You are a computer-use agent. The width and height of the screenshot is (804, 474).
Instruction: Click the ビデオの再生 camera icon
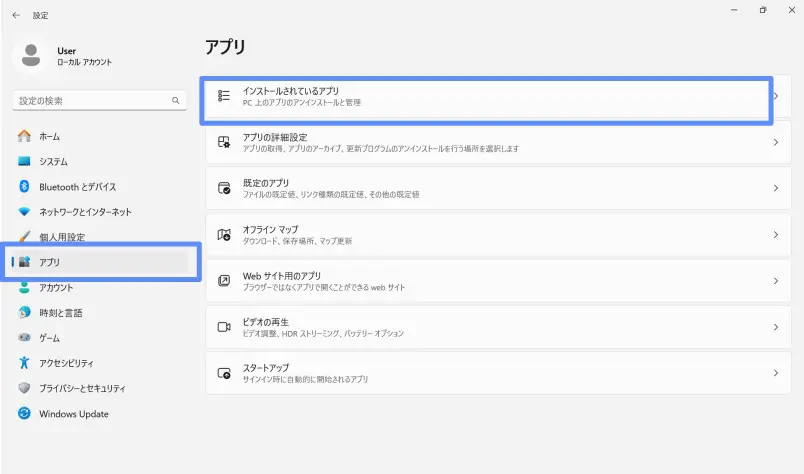pos(224,327)
